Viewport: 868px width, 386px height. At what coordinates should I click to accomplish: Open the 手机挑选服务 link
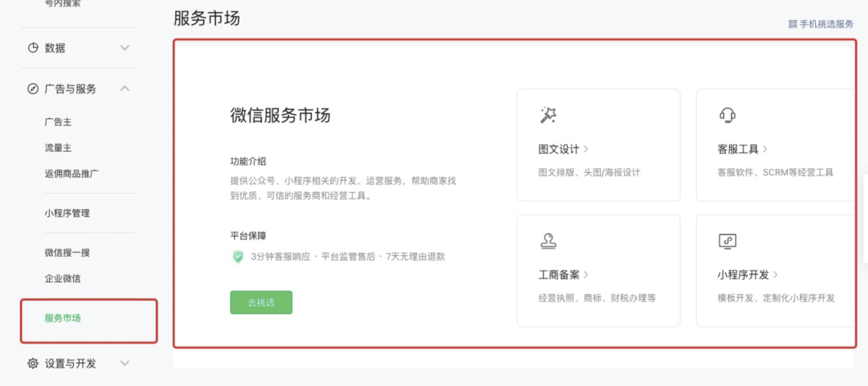[x=826, y=24]
